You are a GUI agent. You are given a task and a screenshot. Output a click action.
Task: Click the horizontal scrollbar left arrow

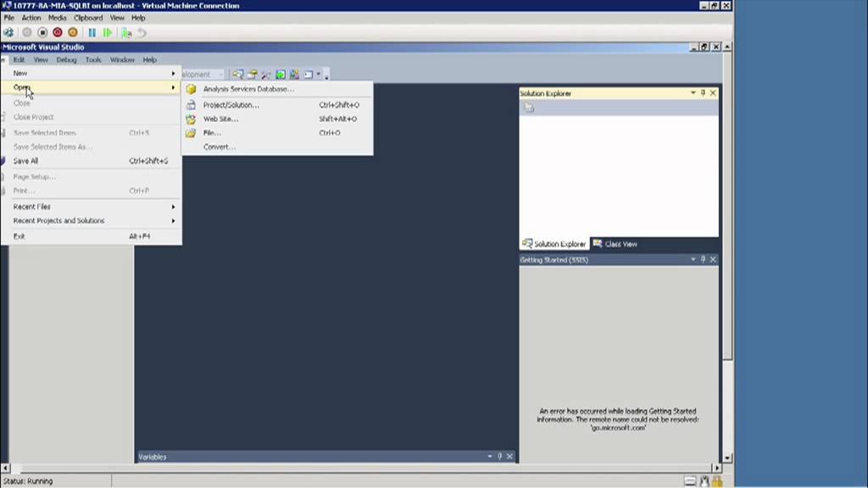6,468
